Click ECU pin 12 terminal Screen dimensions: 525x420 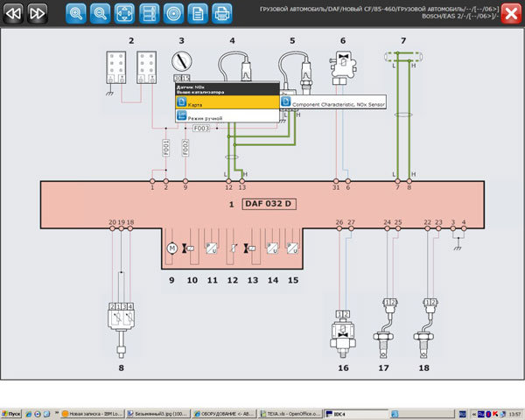pyautogui.click(x=228, y=181)
